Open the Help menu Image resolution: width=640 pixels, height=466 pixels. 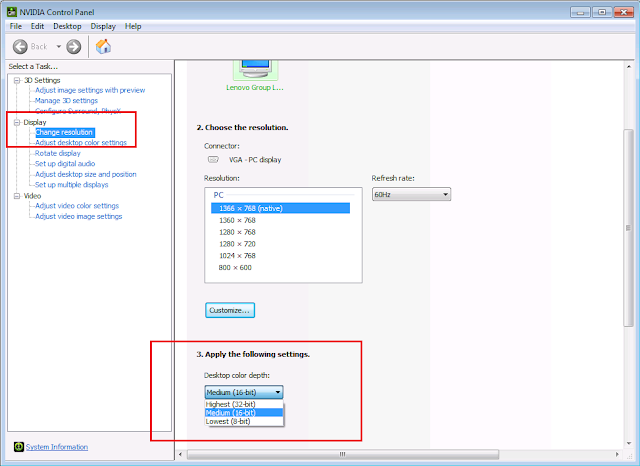(x=133, y=26)
